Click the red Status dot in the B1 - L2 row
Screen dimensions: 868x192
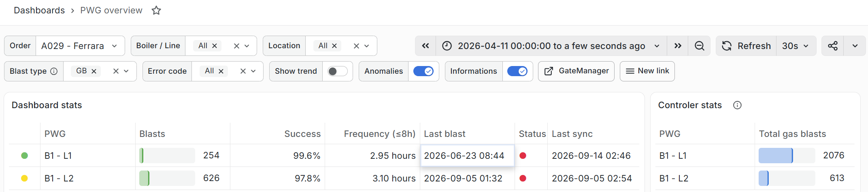(523, 178)
